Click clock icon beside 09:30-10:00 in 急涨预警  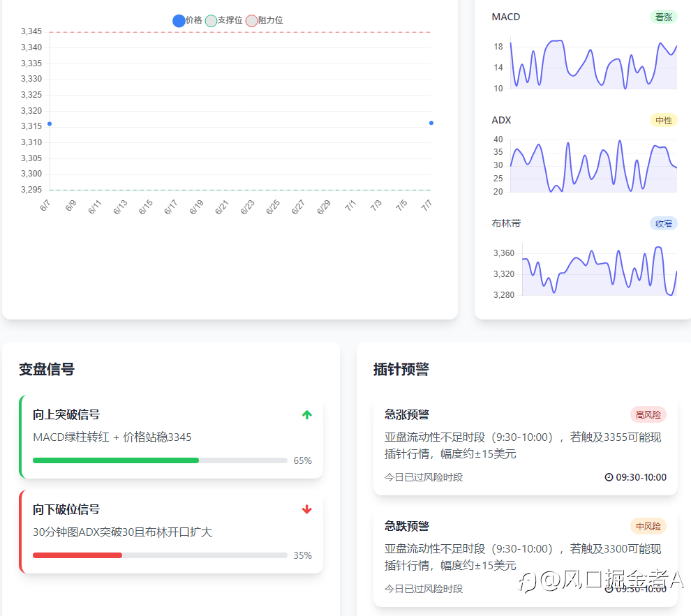pos(609,477)
